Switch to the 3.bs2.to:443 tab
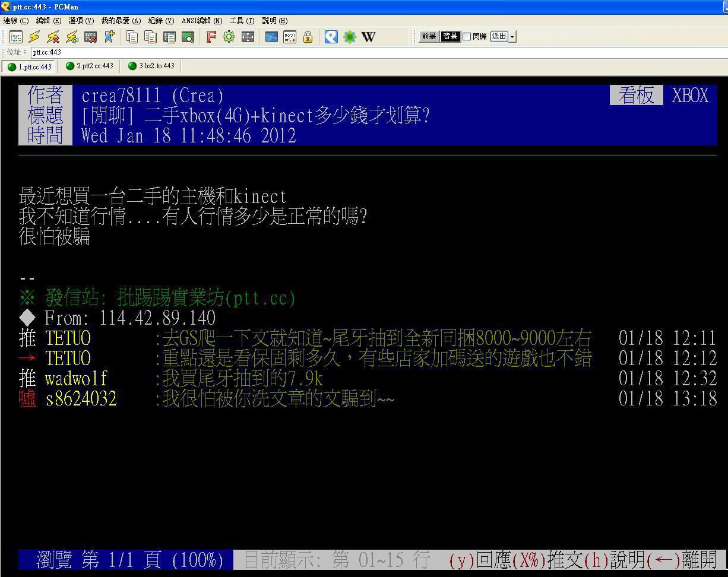Viewport: 728px width, 577px height. pos(151,66)
